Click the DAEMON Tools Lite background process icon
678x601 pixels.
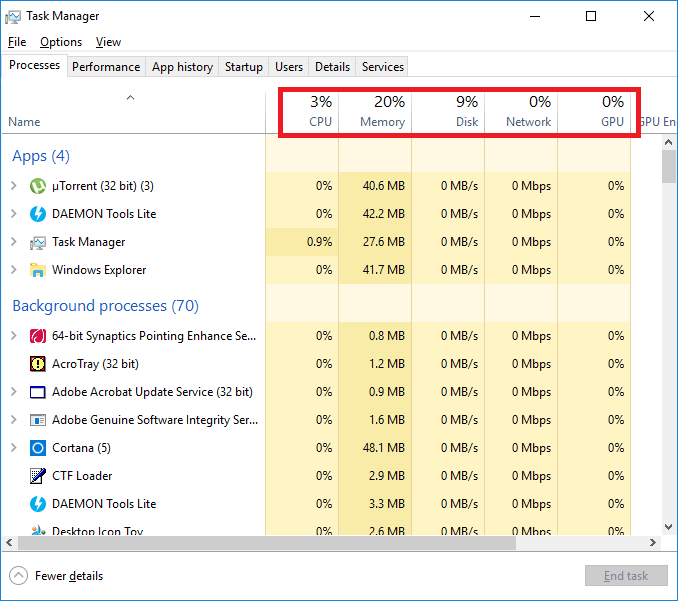(x=38, y=504)
